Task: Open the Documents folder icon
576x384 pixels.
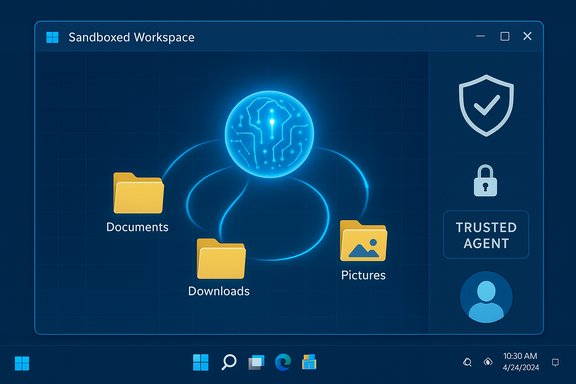Action: (x=138, y=193)
